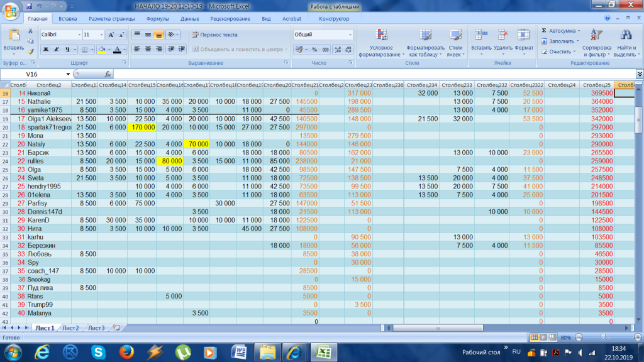Center-align text horizontally
The width and height of the screenshot is (644, 362).
(x=148, y=49)
